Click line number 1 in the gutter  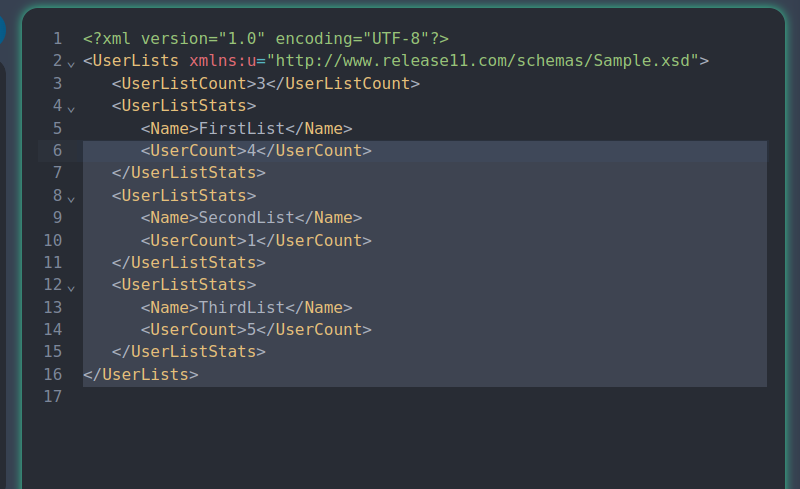[x=57, y=39]
